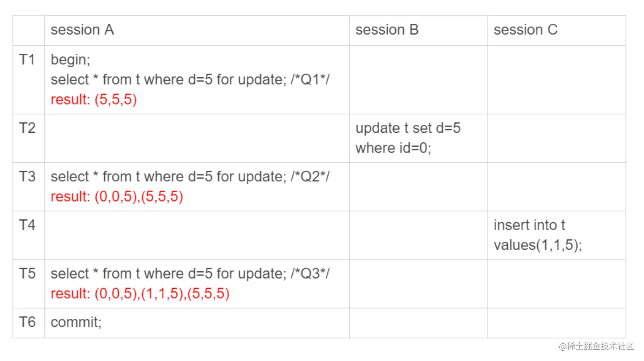Click the session A column header
The image size is (644, 361).
82,30
